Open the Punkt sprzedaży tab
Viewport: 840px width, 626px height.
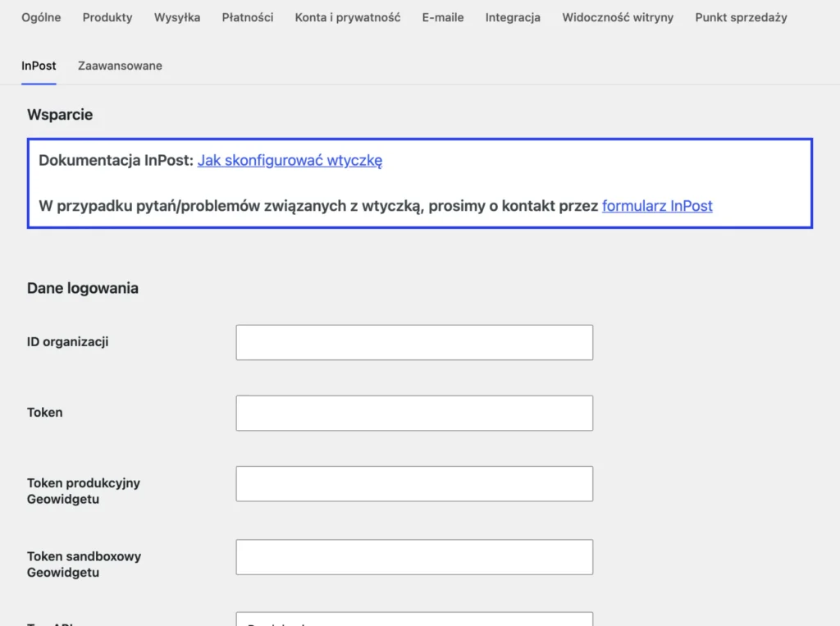741,17
